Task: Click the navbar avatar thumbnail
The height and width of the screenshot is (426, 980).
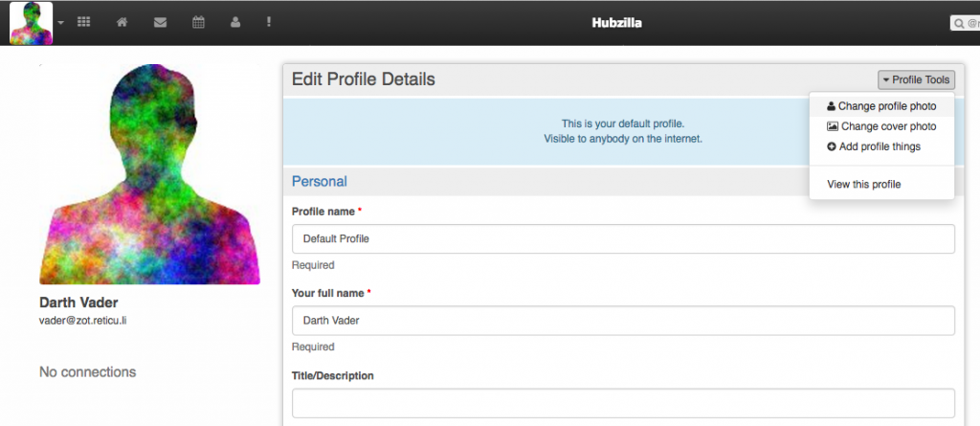Action: 31,22
